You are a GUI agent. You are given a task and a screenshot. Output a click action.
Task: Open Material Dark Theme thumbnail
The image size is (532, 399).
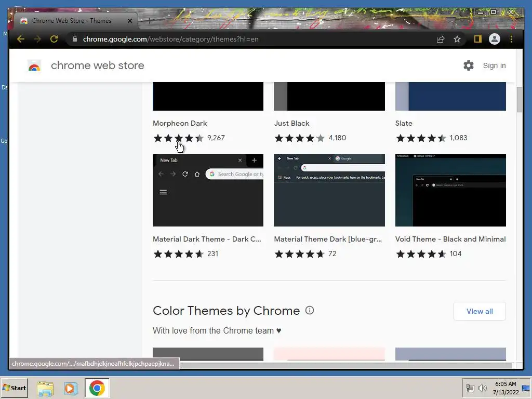click(x=208, y=190)
